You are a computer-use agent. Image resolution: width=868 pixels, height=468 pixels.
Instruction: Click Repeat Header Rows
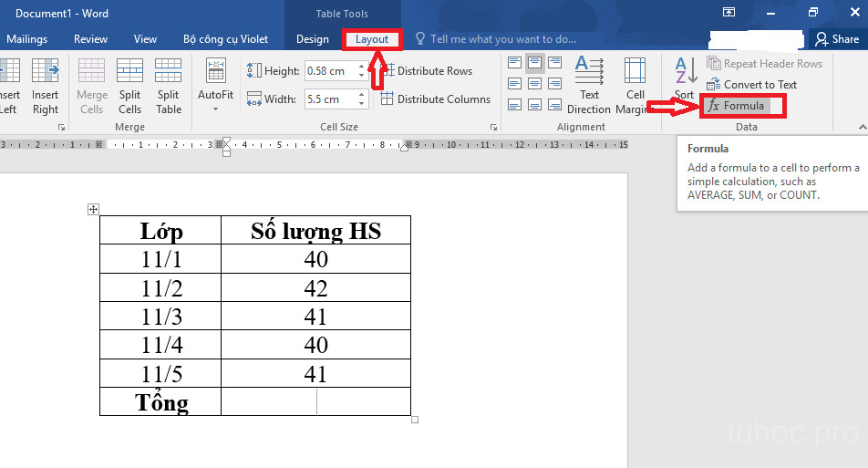point(764,64)
